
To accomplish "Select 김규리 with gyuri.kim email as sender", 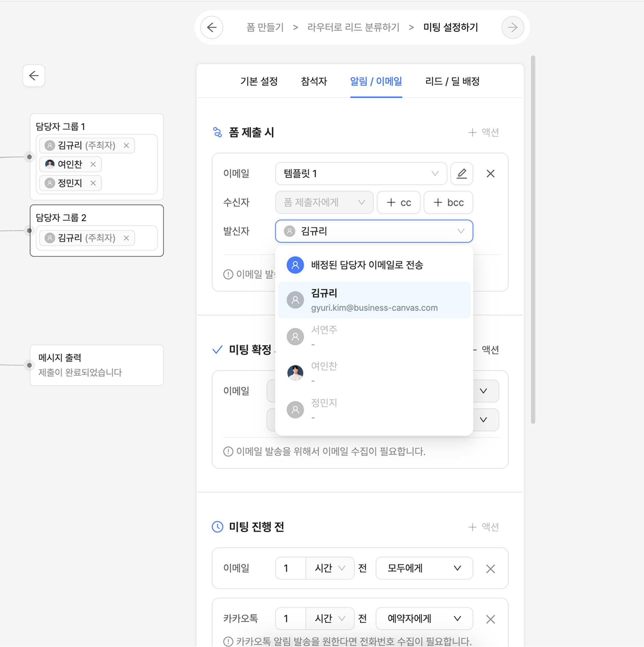I will click(374, 300).
